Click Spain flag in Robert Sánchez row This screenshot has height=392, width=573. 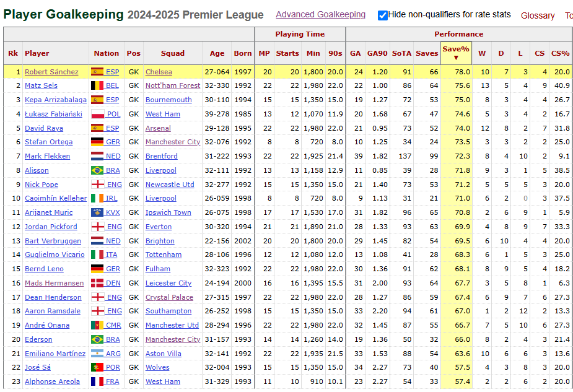(97, 72)
